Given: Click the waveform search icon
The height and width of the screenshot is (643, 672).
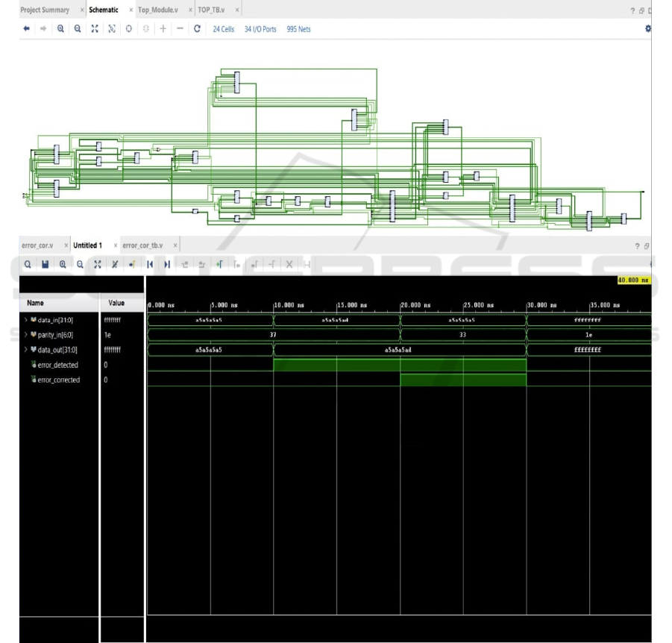Looking at the screenshot, I should click(x=27, y=264).
